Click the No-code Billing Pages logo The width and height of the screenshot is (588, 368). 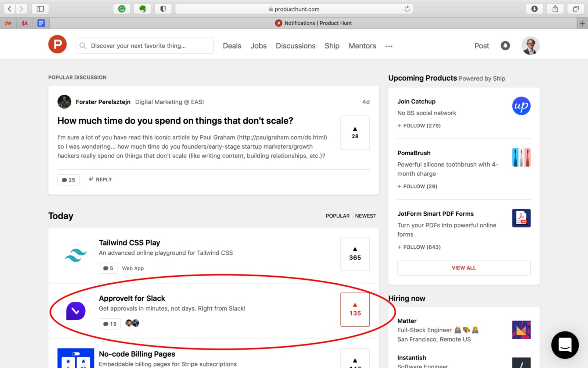click(x=76, y=358)
